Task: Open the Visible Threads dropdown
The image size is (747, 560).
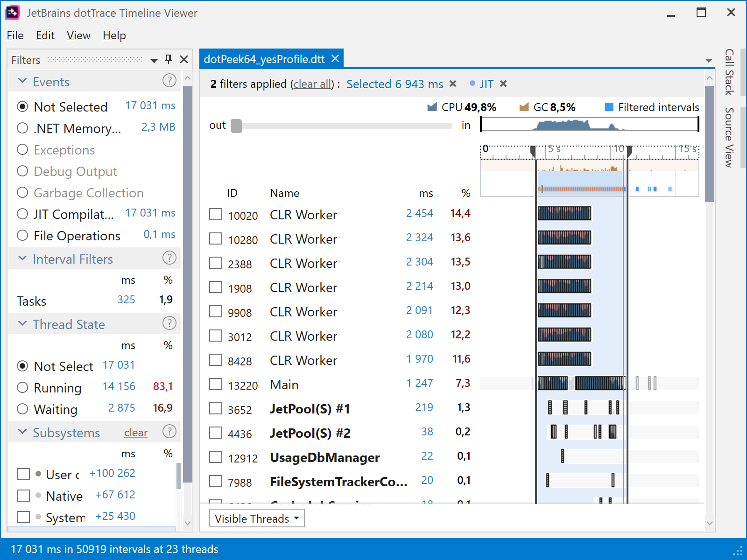Action: [257, 518]
